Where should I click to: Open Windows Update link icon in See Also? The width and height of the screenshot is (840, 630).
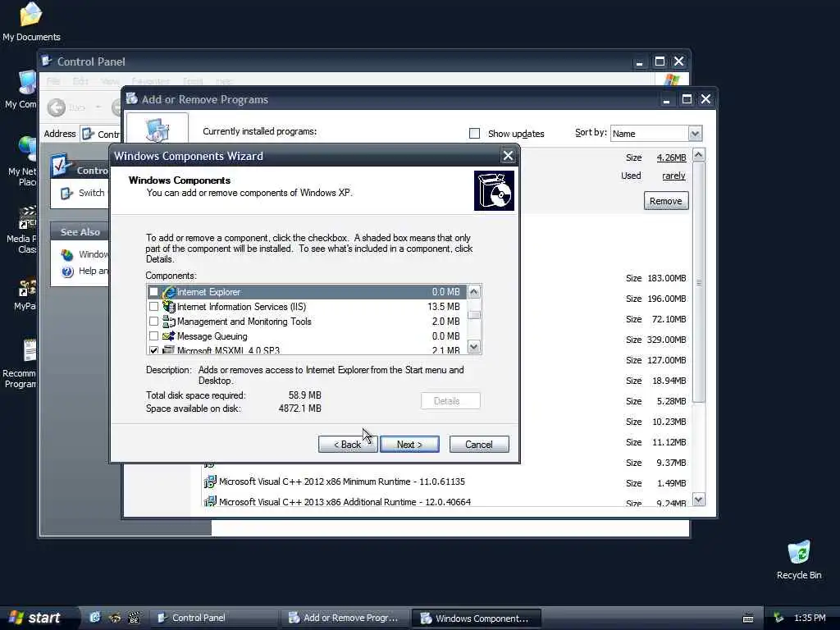[67, 254]
